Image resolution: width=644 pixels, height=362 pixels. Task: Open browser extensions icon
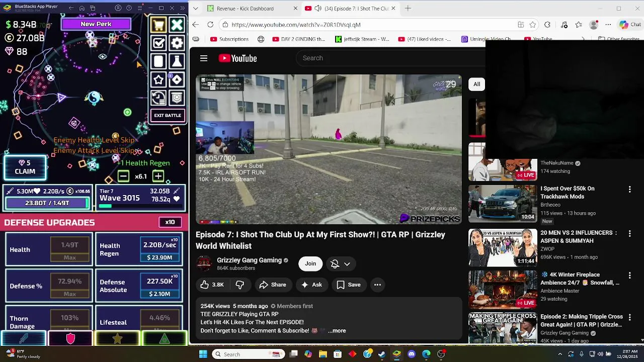pyautogui.click(x=547, y=25)
